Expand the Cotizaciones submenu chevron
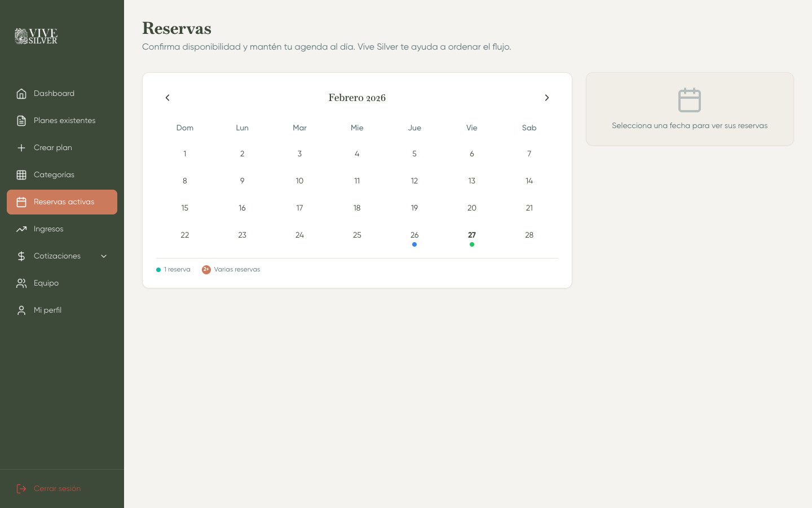This screenshot has height=508, width=812. click(104, 256)
